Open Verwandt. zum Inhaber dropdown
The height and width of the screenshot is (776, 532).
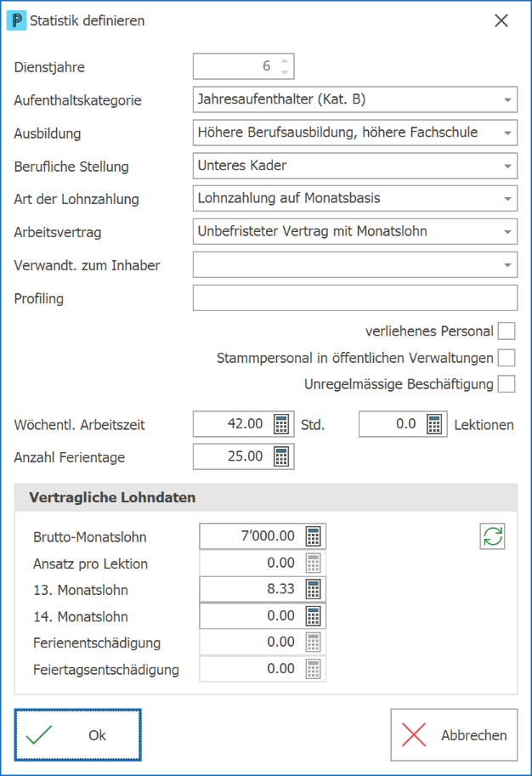(x=507, y=265)
